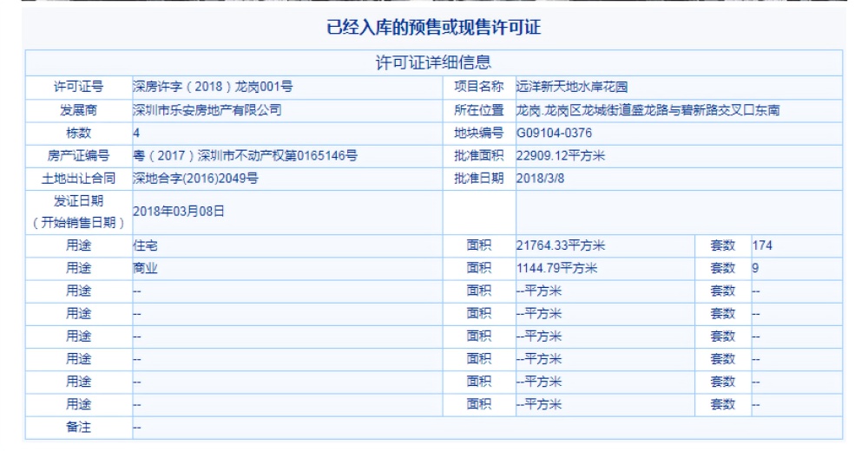
Task: Click the 栋数 value 4
Action: coord(136,133)
